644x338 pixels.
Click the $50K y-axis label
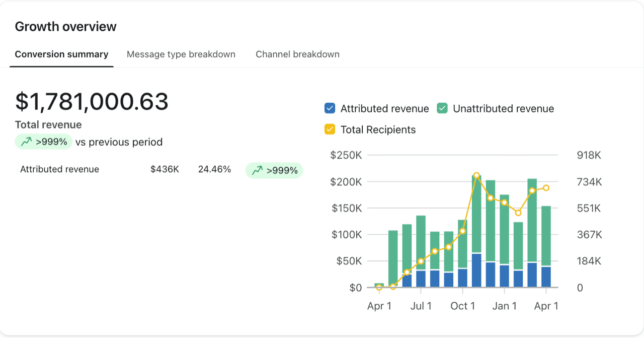click(x=349, y=261)
